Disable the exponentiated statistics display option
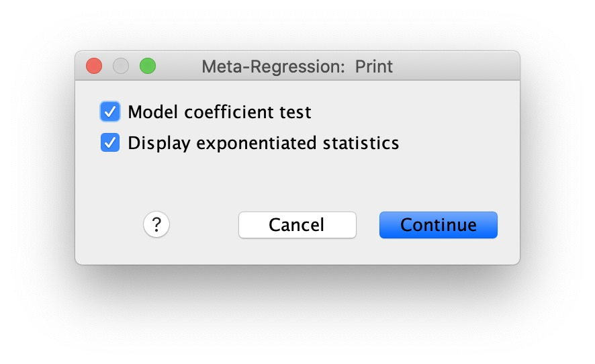Viewport: 595px width, 364px height. point(110,143)
